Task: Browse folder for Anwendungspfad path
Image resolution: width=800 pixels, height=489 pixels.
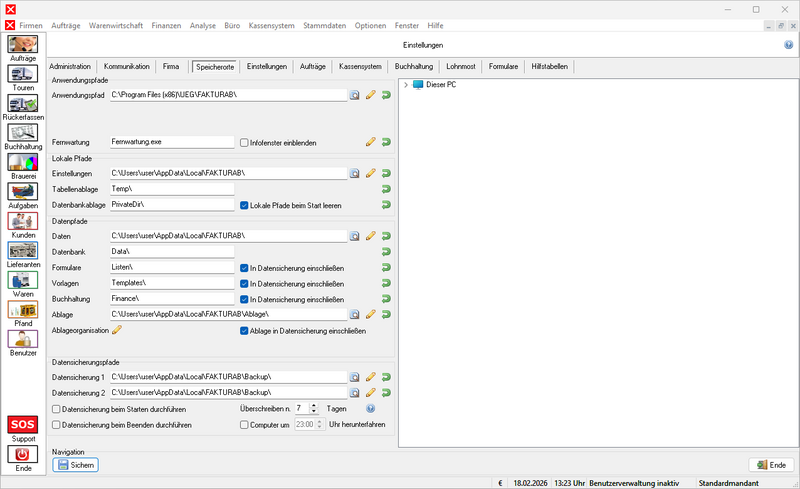Action: [x=354, y=95]
